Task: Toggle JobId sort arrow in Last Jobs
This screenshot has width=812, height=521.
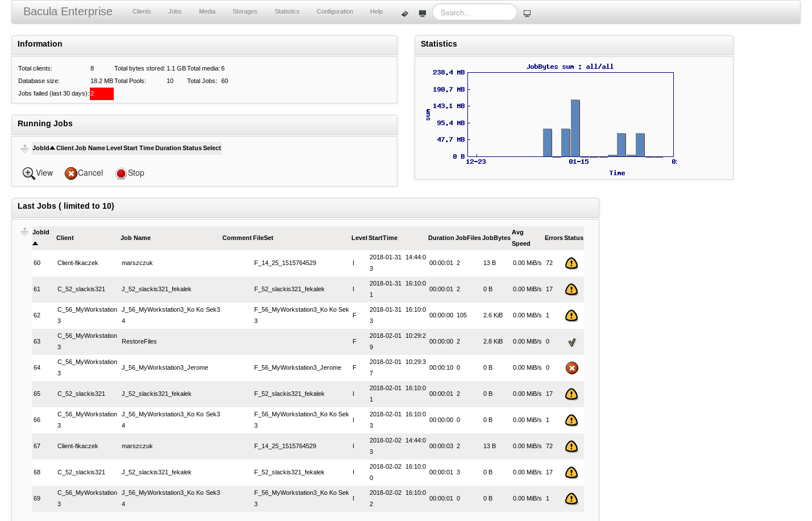Action: pyautogui.click(x=35, y=243)
